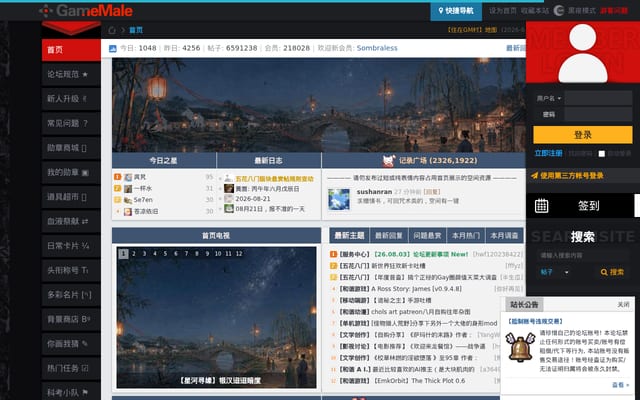This screenshot has height=400, width=640.
Task: Click 使用第三方帐号登录 link
Action: click(x=571, y=176)
